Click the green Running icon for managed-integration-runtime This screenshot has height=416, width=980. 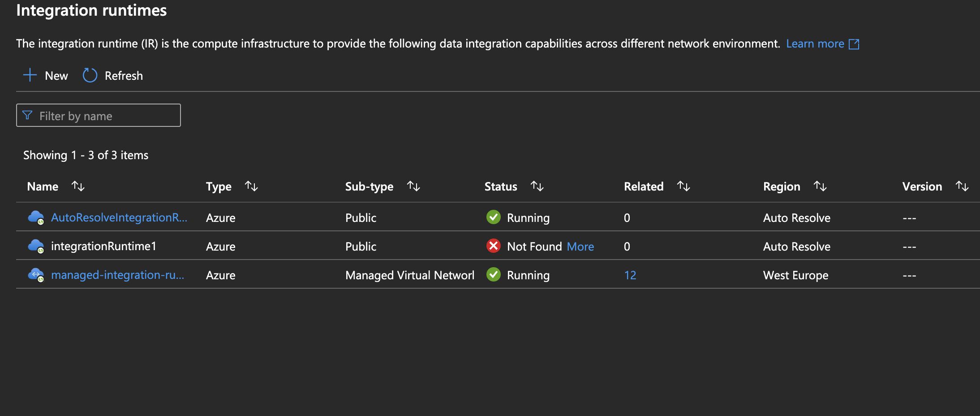click(x=494, y=275)
